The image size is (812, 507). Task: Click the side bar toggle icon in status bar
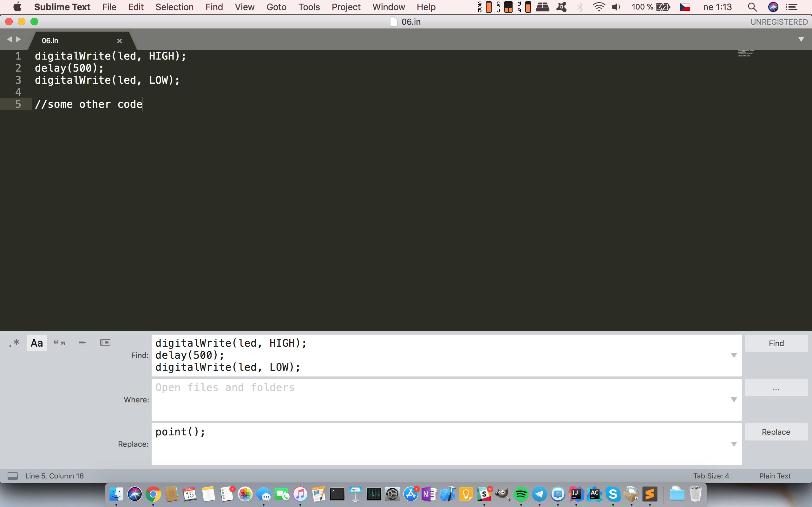coord(13,476)
